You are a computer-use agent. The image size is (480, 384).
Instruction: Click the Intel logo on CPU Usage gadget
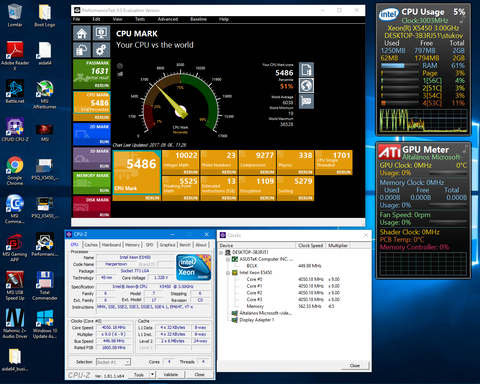click(389, 14)
